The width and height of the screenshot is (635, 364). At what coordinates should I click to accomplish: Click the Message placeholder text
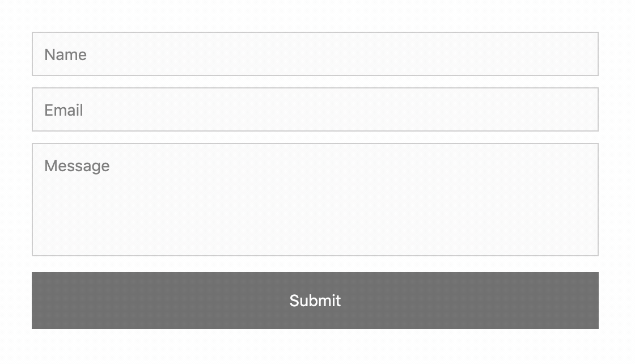click(77, 166)
